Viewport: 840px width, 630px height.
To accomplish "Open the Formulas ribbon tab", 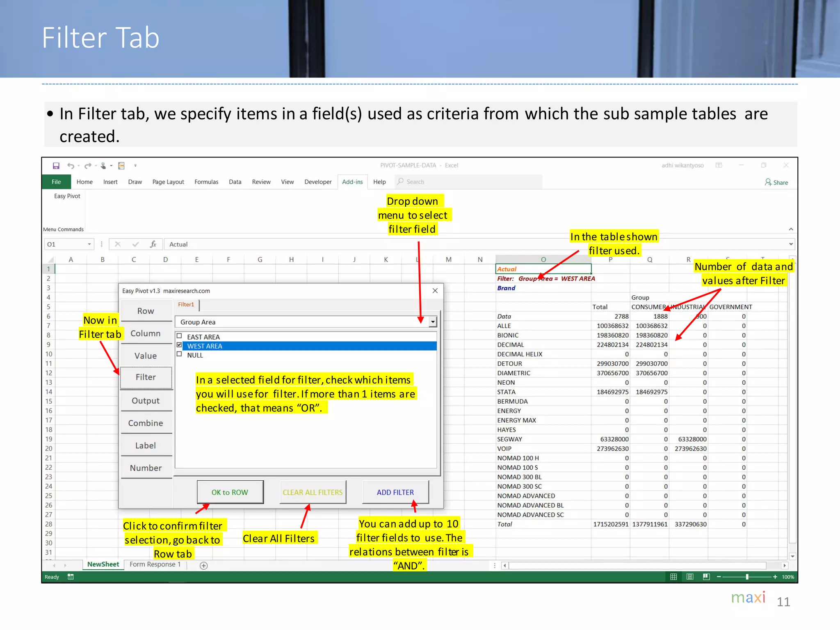I will [206, 182].
